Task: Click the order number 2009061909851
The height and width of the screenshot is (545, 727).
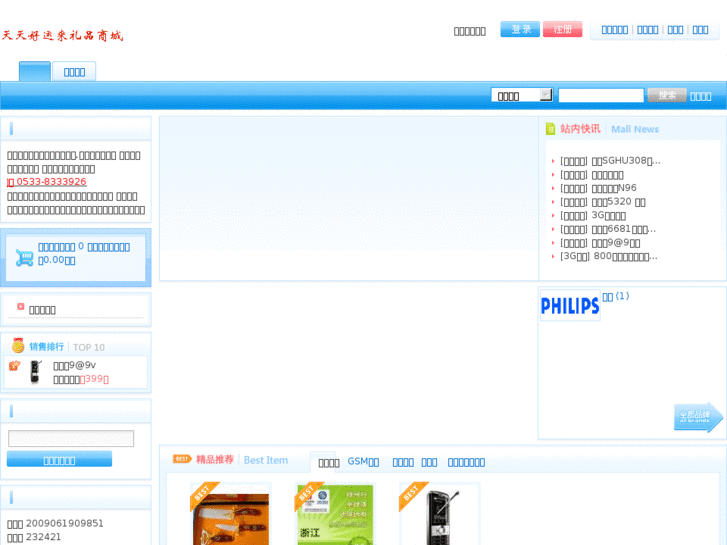Action: (x=64, y=523)
